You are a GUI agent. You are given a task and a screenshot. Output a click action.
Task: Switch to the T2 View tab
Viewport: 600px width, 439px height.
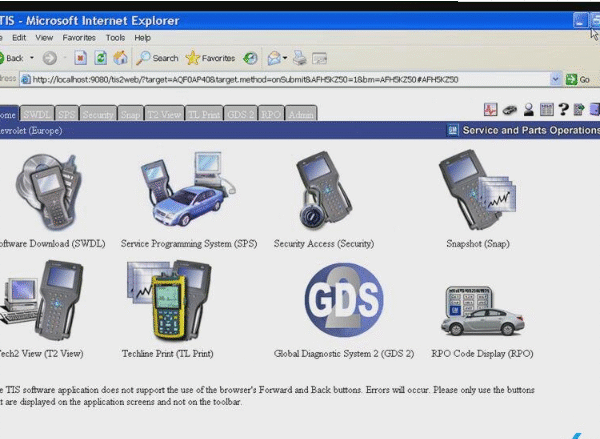pyautogui.click(x=164, y=114)
